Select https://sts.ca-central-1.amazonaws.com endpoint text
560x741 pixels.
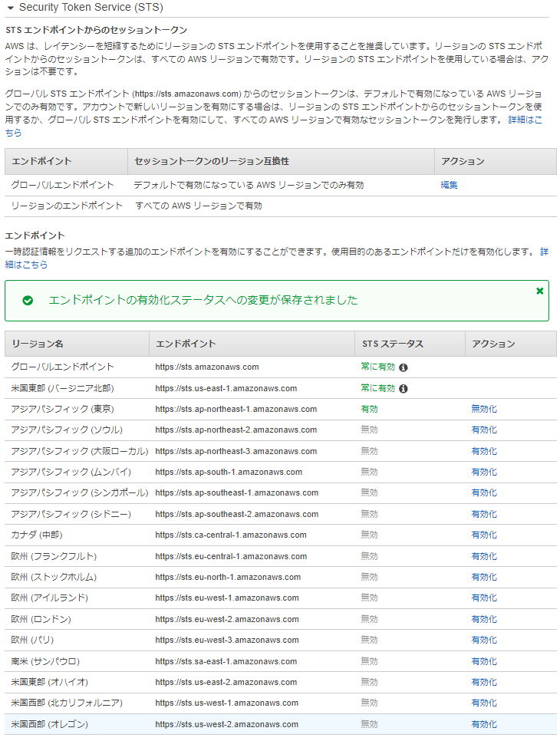pos(231,535)
